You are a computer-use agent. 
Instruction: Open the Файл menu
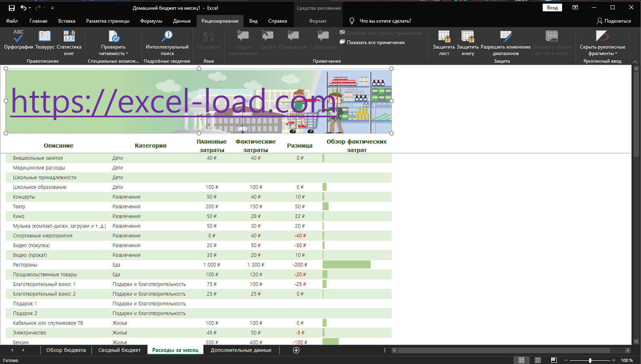12,21
